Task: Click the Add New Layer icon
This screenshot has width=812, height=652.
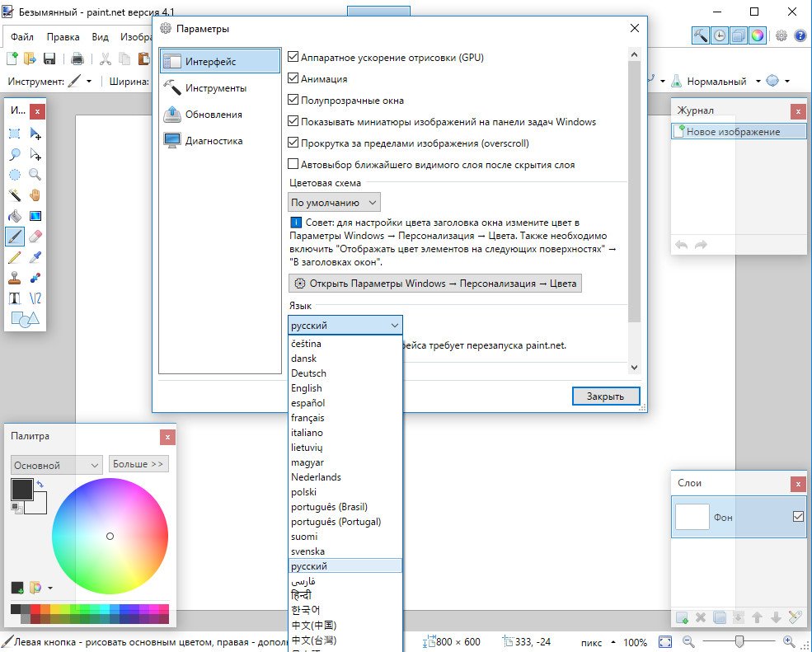Action: (x=682, y=617)
